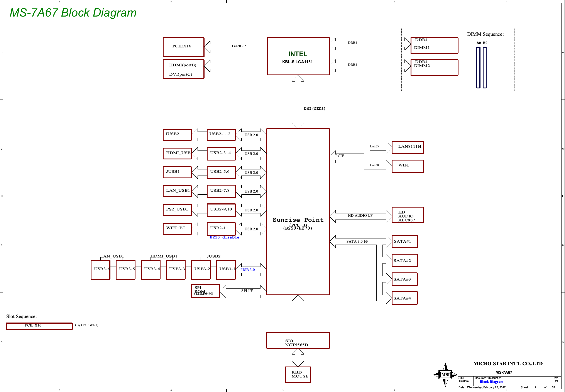Screen dimensions: 565x392
Task: Click the SIO NCT5565D block
Action: (298, 340)
